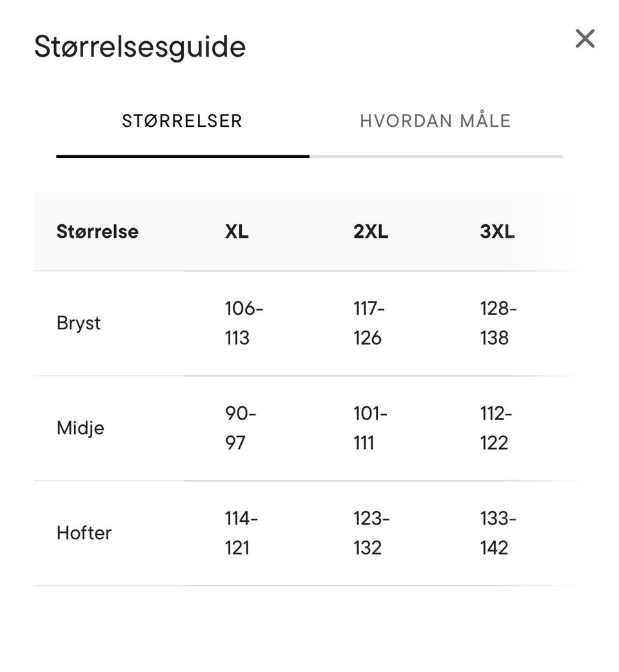Click the 3XL Midje value 112-122
This screenshot has height=672, width=619.
click(496, 428)
